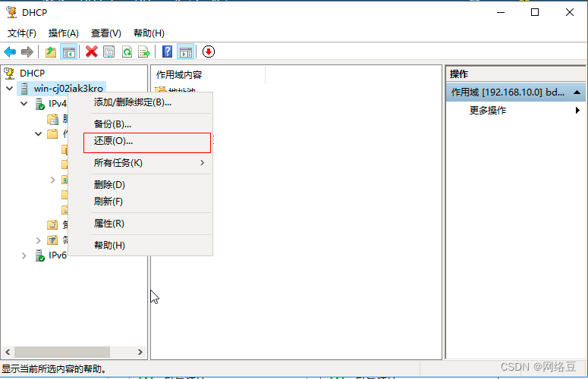Click the server icon beside win-cj02iak3kro

(x=24, y=89)
